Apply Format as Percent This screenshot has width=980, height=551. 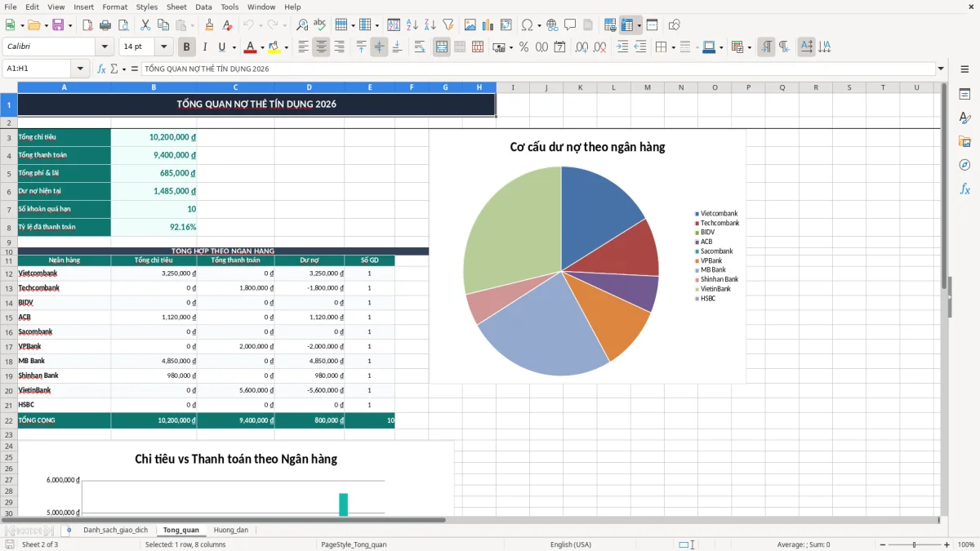(x=523, y=47)
